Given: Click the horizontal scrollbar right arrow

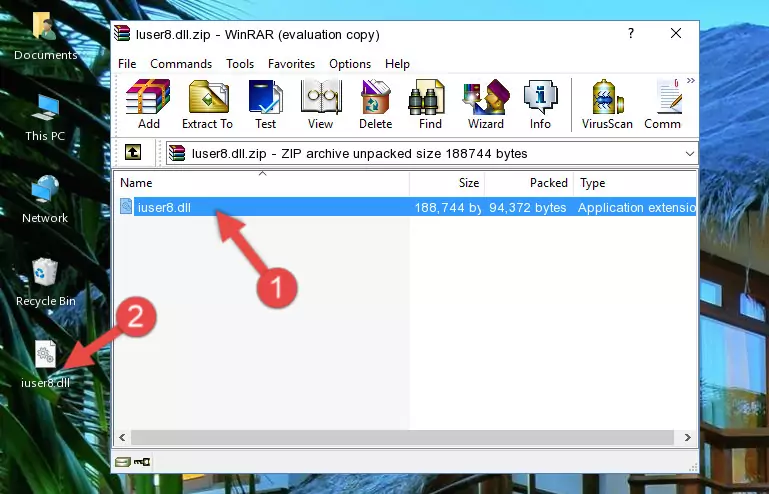Looking at the screenshot, I should click(x=687, y=437).
